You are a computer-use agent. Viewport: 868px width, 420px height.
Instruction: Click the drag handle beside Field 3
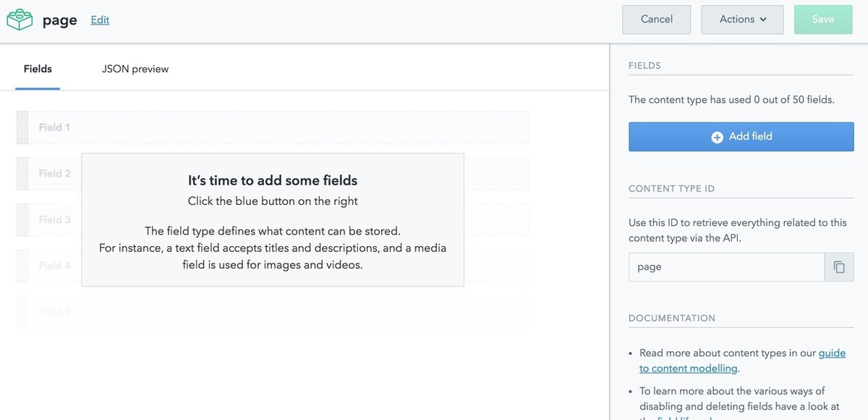pyautogui.click(x=22, y=219)
